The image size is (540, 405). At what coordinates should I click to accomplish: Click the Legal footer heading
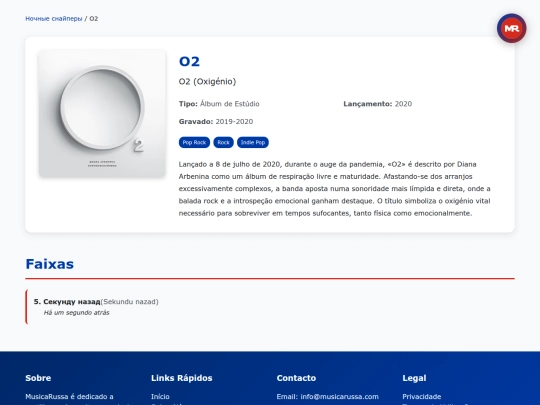[x=414, y=378]
